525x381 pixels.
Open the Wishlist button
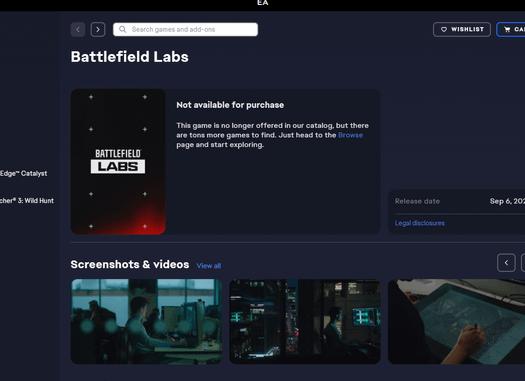[462, 29]
